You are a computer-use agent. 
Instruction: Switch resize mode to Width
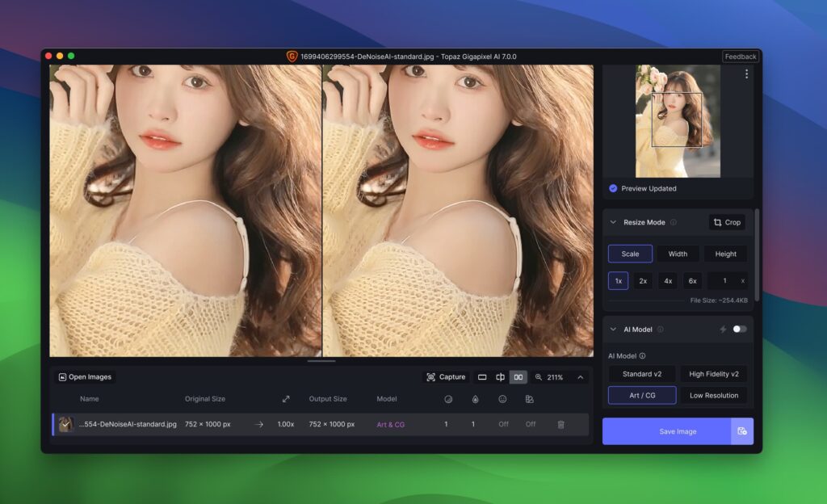pyautogui.click(x=678, y=253)
